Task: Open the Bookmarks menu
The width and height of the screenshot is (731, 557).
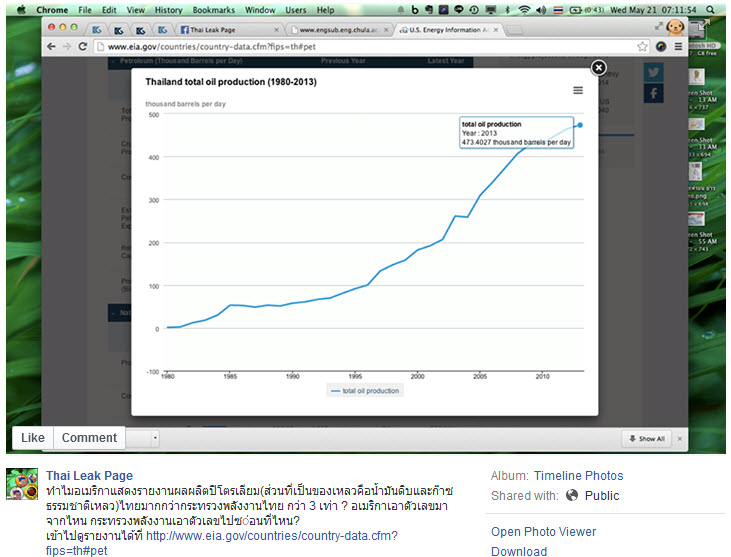Action: [x=214, y=10]
